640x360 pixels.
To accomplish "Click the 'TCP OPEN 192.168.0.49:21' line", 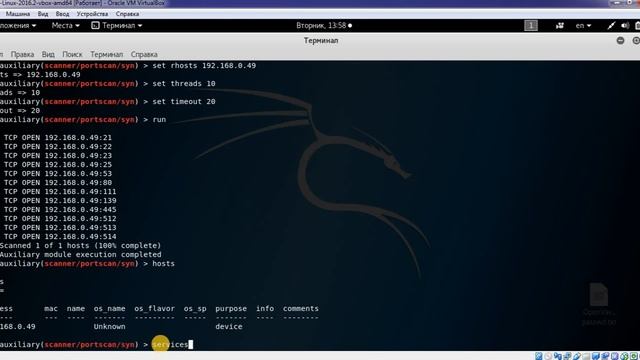I will 58,138.
